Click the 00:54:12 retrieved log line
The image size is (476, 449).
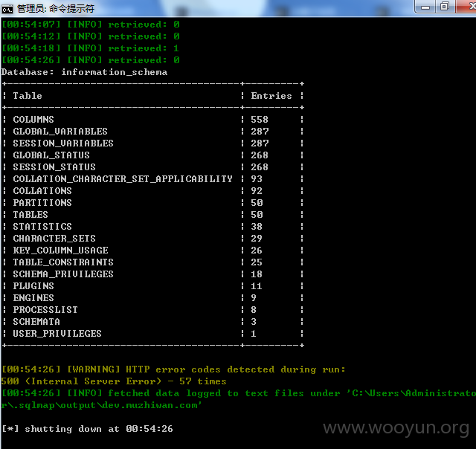tap(91, 36)
